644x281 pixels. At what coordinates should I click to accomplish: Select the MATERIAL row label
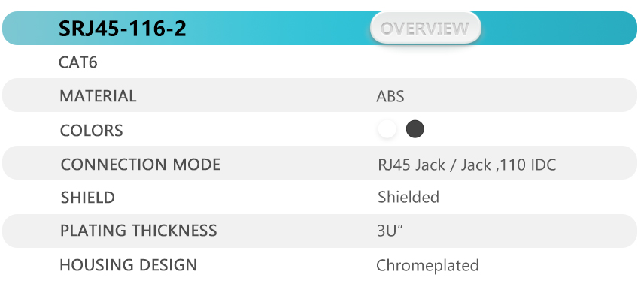[x=98, y=96]
